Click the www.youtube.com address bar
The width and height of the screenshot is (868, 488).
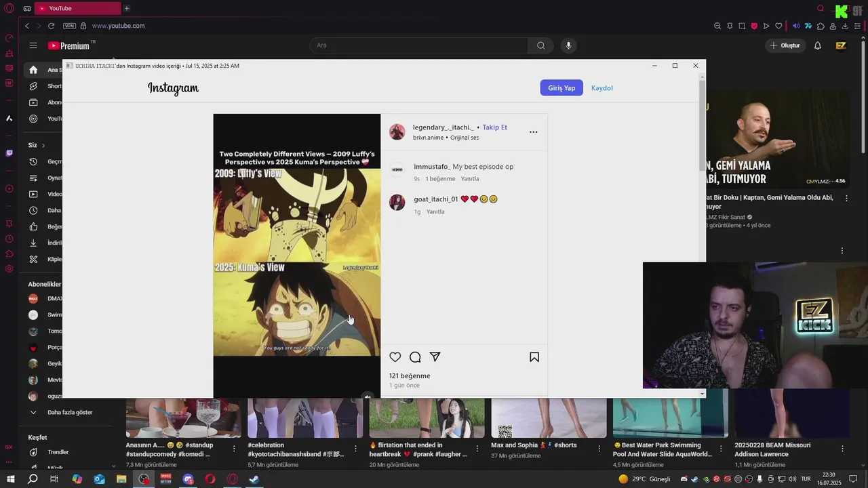118,26
